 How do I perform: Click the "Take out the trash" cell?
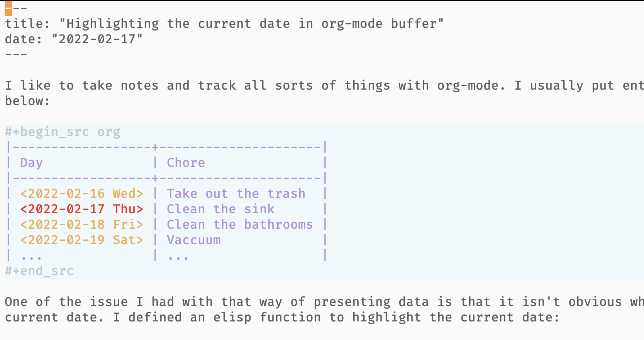[236, 194]
